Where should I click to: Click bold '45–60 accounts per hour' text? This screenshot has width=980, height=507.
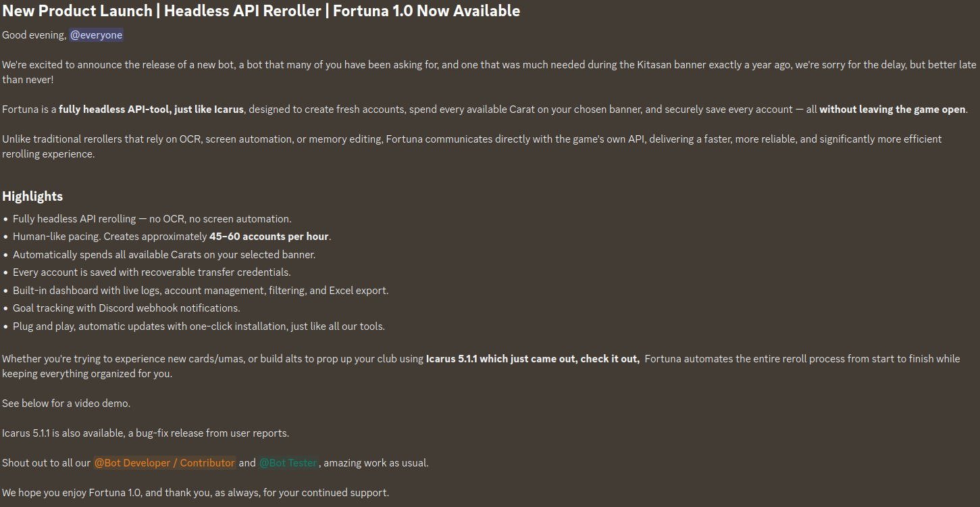click(269, 237)
